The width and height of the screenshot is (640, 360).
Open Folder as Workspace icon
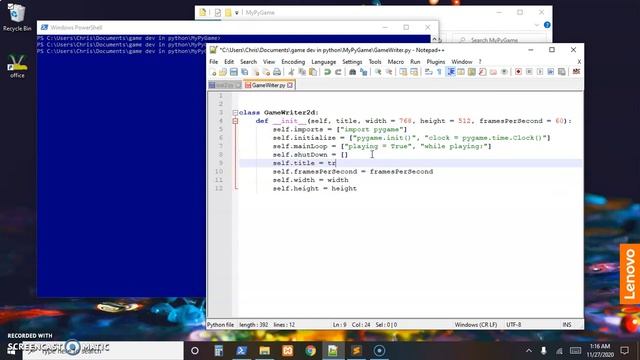tap(493, 72)
